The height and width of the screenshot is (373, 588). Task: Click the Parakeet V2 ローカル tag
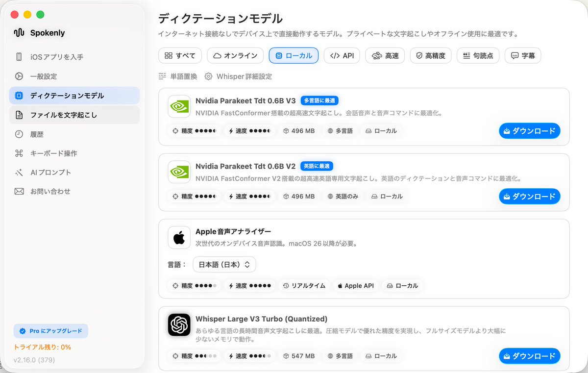387,196
